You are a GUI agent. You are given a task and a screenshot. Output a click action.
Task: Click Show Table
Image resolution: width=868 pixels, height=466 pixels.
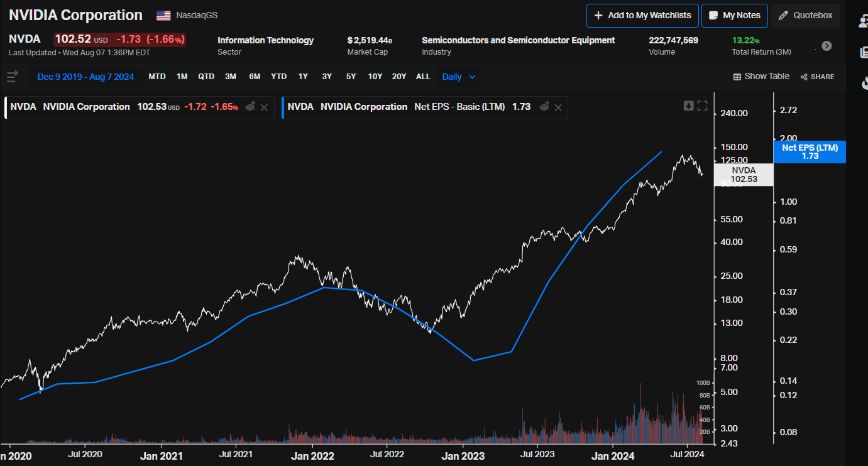761,77
